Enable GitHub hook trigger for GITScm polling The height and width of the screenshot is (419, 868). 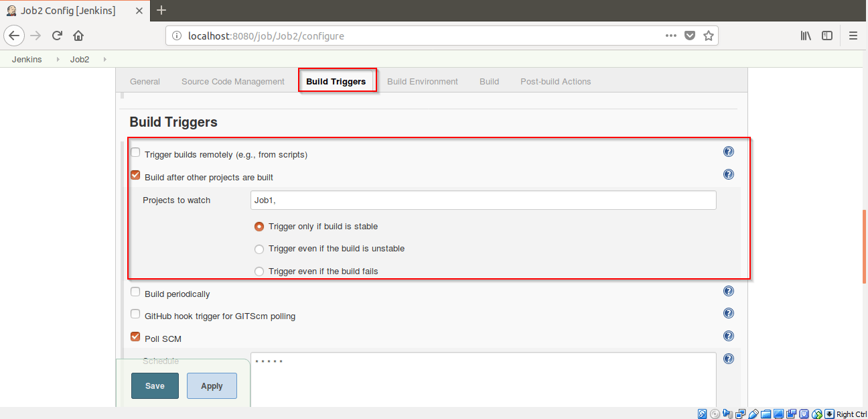(x=135, y=314)
